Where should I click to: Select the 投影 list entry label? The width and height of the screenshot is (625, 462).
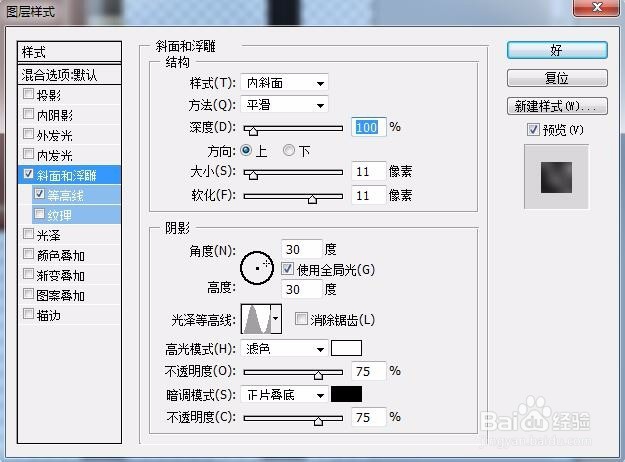tap(49, 95)
